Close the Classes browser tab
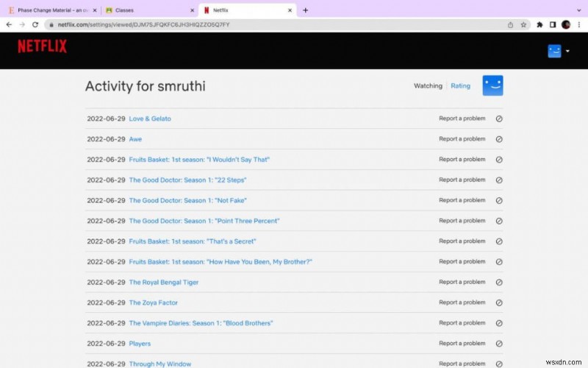 point(192,10)
